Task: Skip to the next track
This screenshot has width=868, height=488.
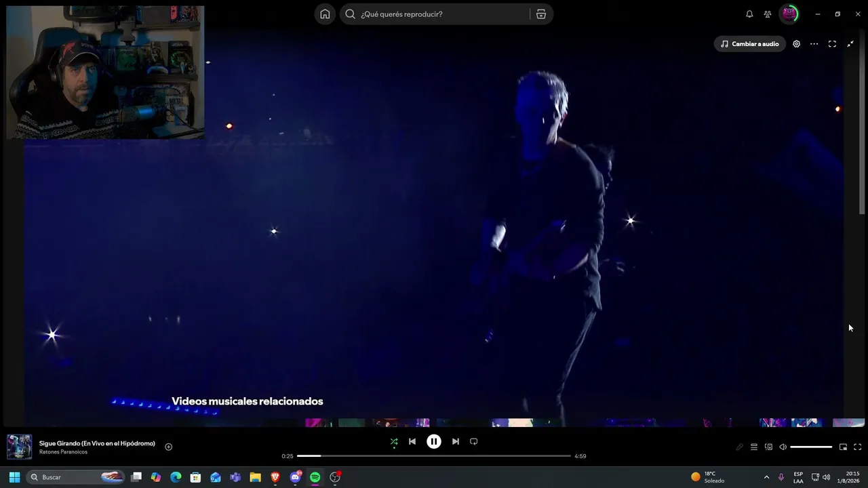Action: pyautogui.click(x=456, y=441)
